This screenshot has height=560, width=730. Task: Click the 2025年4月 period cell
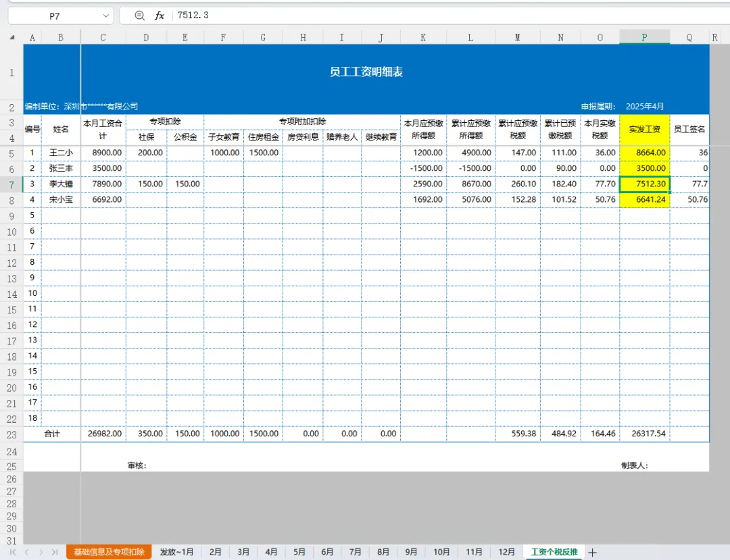point(645,107)
